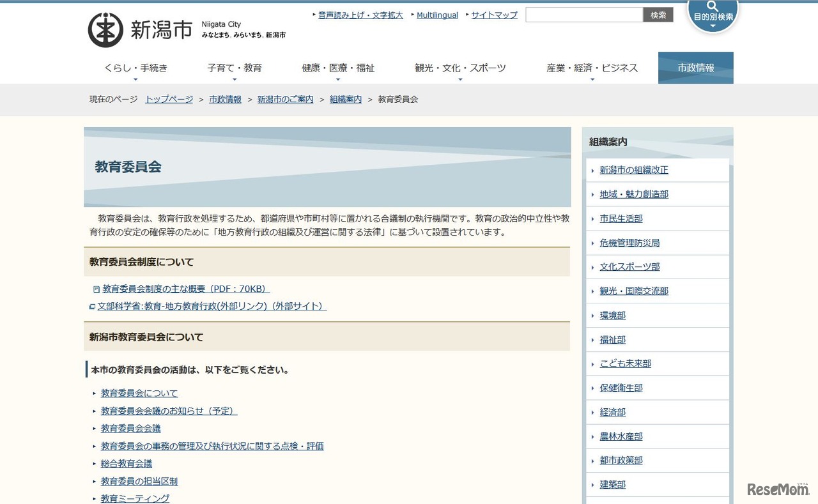Open こども未来部 from the sidebar
This screenshot has width=818, height=504.
625,363
